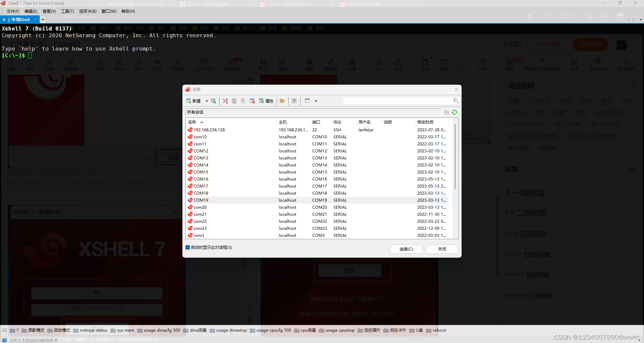Screen dimensions: 644x343
Task: Select the COM17 session
Action: point(317,186)
